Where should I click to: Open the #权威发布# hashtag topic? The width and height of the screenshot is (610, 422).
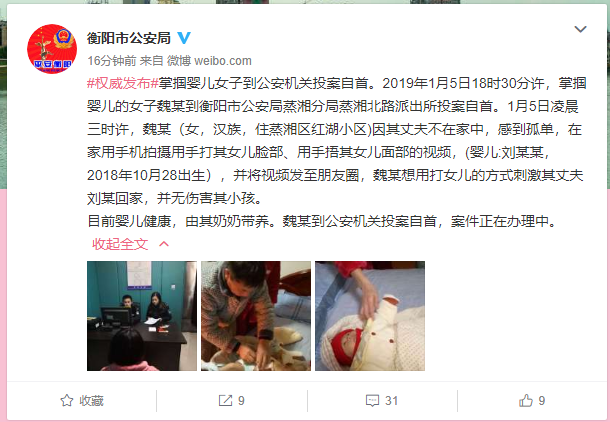pyautogui.click(x=122, y=84)
